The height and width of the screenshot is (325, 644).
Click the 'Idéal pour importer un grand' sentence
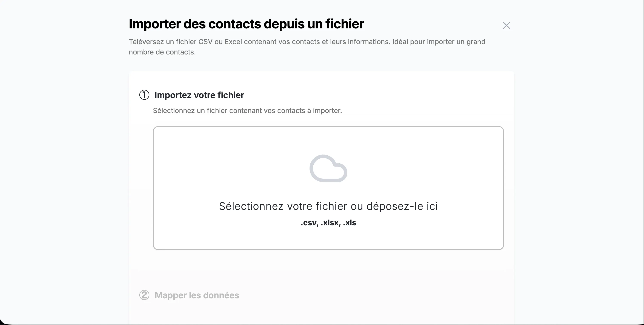click(x=439, y=42)
